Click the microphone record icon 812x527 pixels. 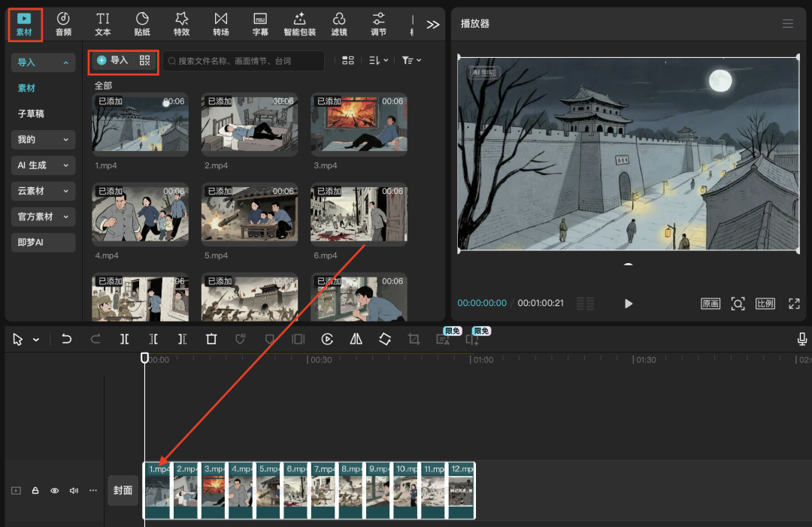coord(802,339)
